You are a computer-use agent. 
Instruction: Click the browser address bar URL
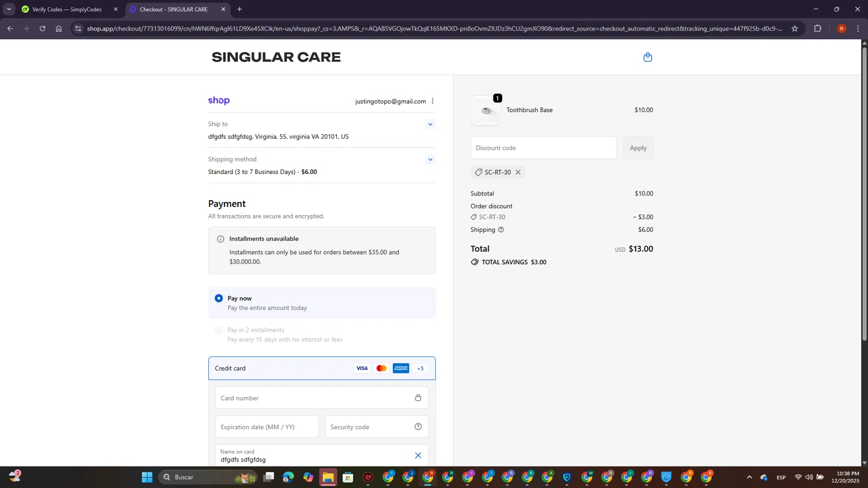click(434, 28)
